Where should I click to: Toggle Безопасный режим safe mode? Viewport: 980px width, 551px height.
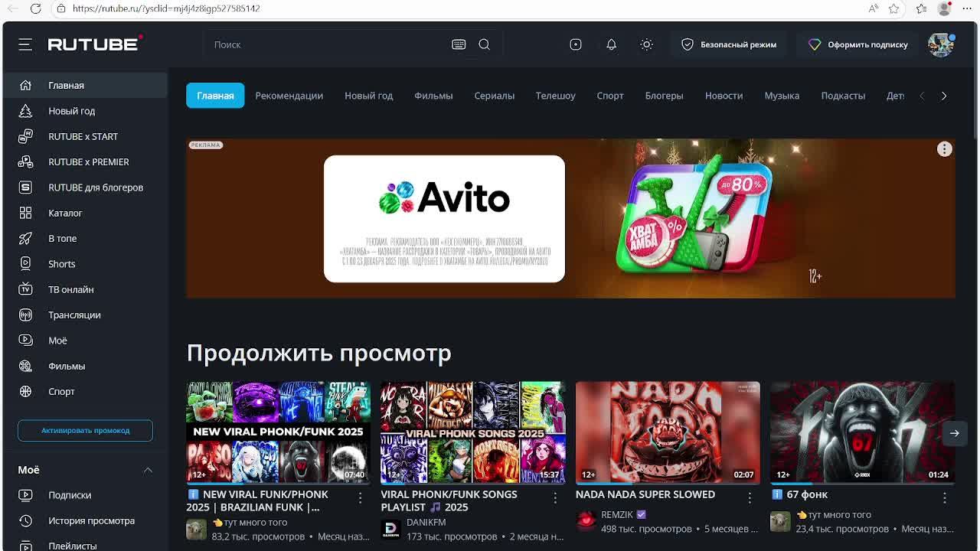[729, 44]
